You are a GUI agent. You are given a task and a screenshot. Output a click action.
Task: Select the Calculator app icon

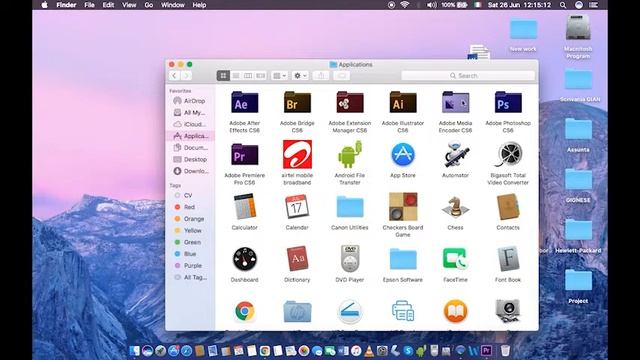[x=244, y=207]
